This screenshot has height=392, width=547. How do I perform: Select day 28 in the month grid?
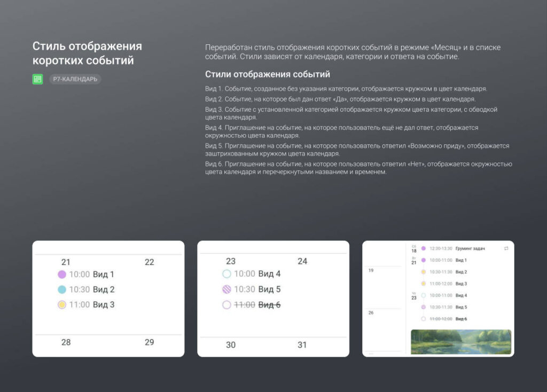click(66, 342)
